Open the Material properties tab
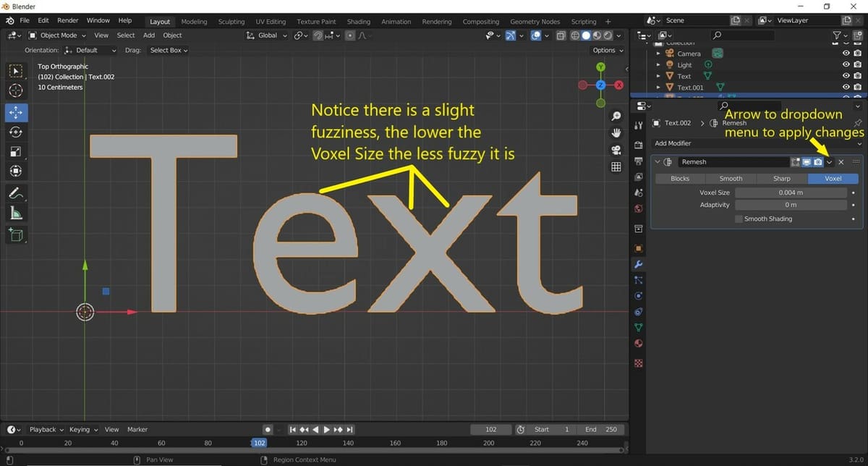 point(639,344)
